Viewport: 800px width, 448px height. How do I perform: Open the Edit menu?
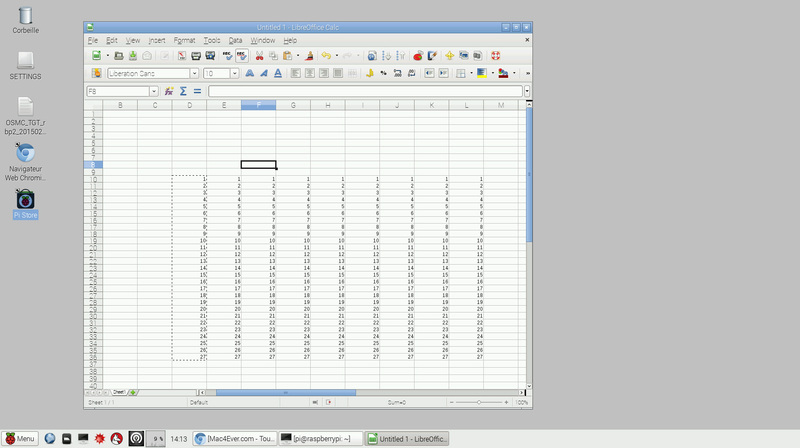112,40
